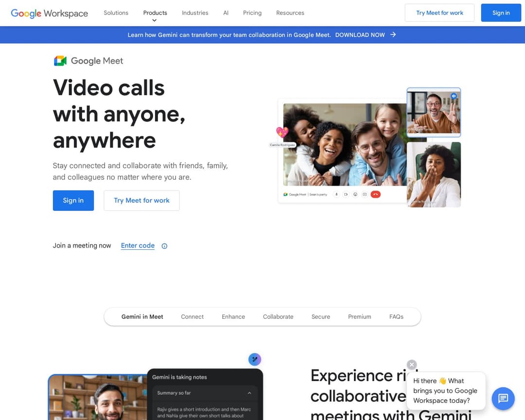This screenshot has height=420, width=525.
Task: Click the Enter code link
Action: tap(138, 245)
